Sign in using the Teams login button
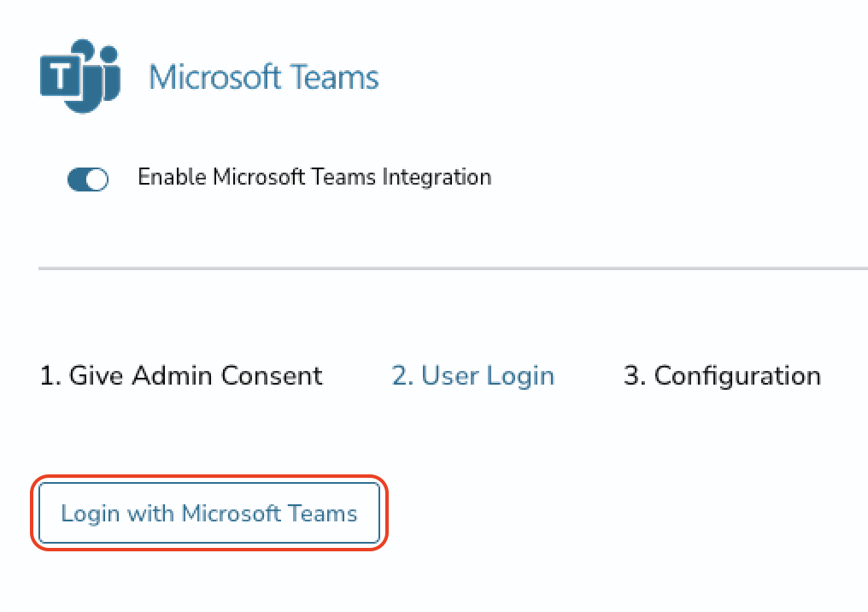868x612 pixels. (x=209, y=513)
